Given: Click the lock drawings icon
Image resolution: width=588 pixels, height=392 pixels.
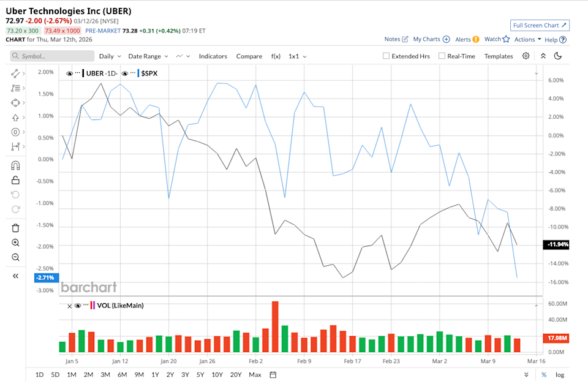Looking at the screenshot, I should pos(15,180).
